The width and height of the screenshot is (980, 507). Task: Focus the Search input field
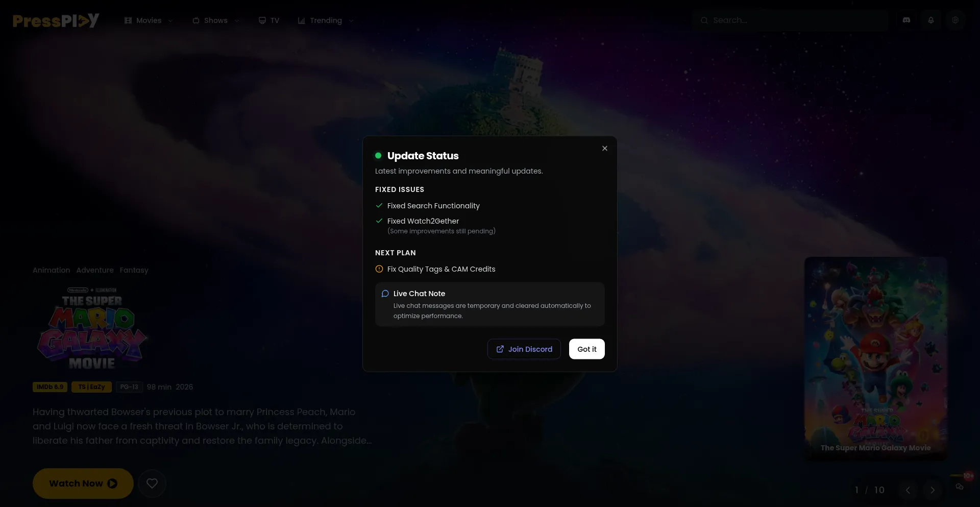(x=791, y=20)
